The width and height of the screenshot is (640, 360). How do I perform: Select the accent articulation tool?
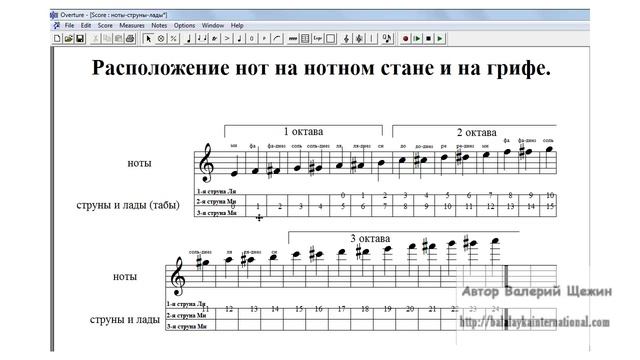click(x=227, y=39)
